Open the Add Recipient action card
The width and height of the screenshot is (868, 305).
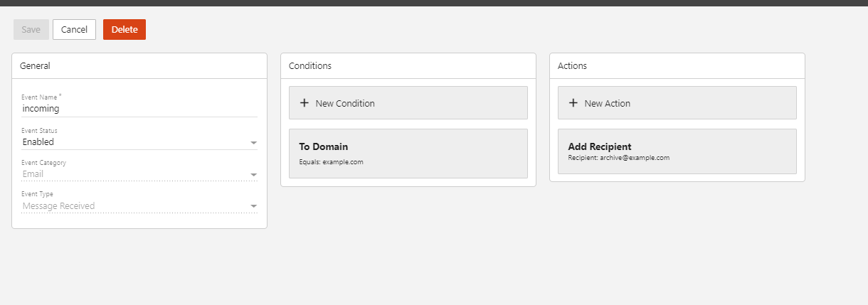click(x=677, y=151)
